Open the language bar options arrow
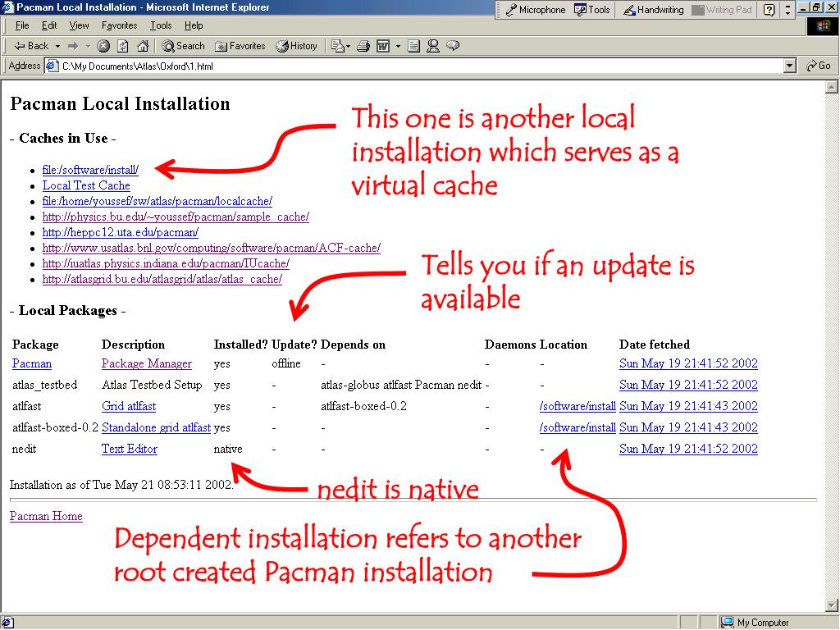The image size is (840, 630). (787, 10)
